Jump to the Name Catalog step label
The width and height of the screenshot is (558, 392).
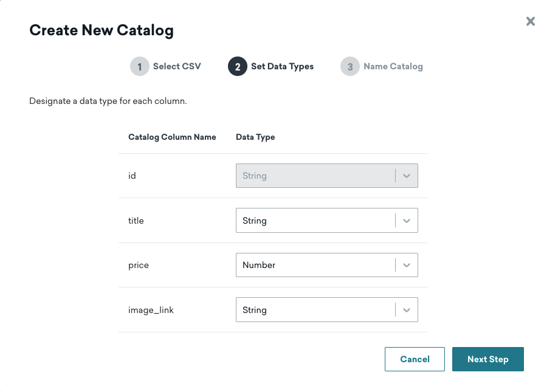[x=393, y=66]
